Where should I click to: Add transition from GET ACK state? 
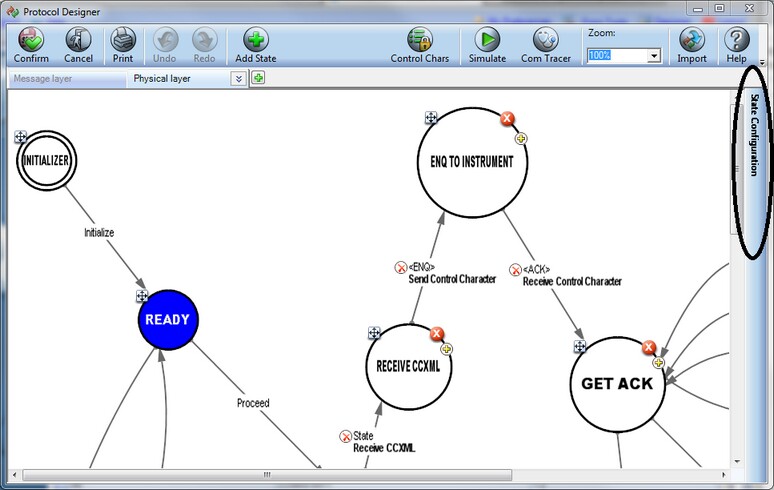(x=658, y=363)
